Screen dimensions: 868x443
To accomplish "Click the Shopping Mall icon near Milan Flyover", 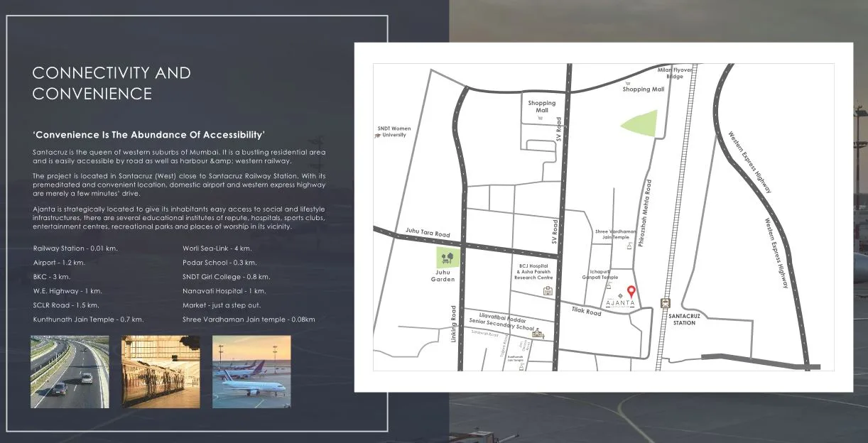I will click(628, 84).
